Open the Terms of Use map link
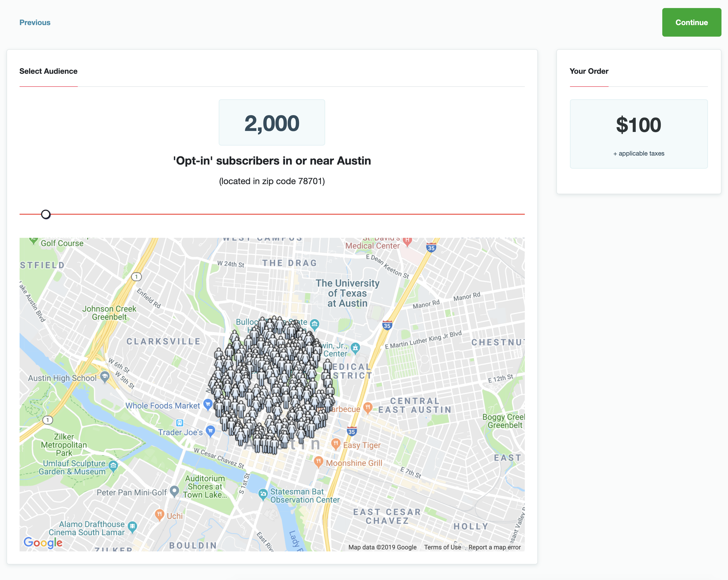This screenshot has width=728, height=580. [x=442, y=547]
